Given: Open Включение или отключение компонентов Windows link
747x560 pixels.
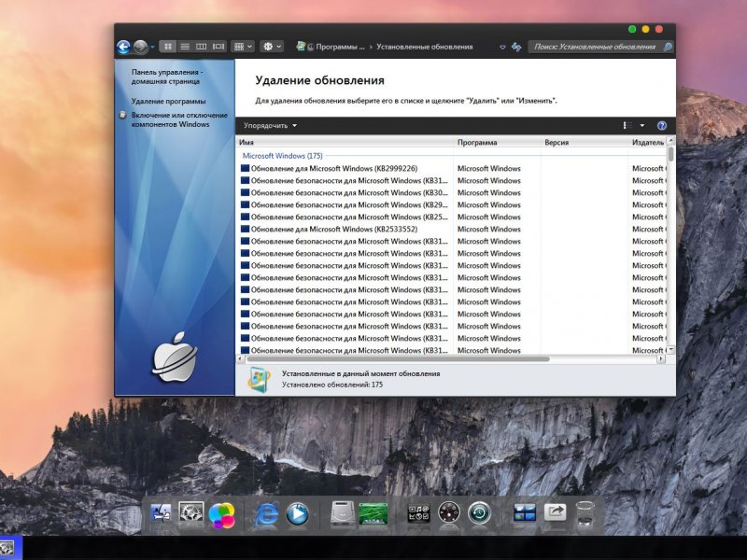Looking at the screenshot, I should [x=179, y=119].
